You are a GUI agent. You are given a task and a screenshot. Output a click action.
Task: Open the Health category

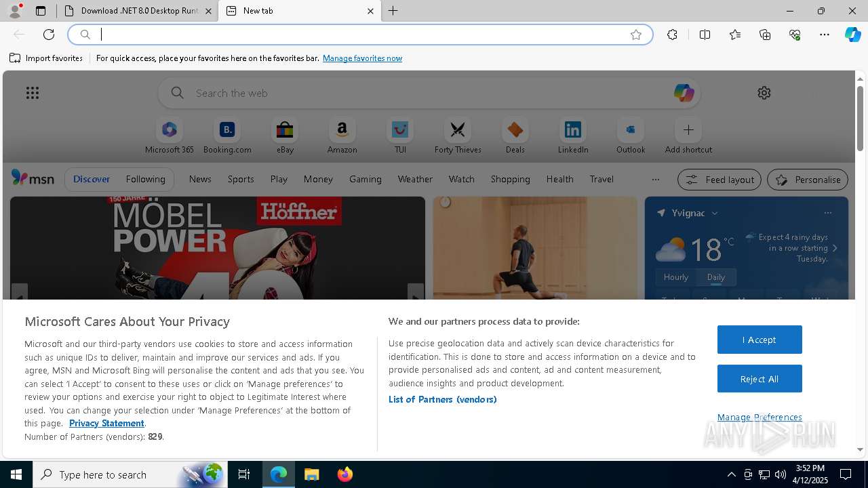pos(559,179)
